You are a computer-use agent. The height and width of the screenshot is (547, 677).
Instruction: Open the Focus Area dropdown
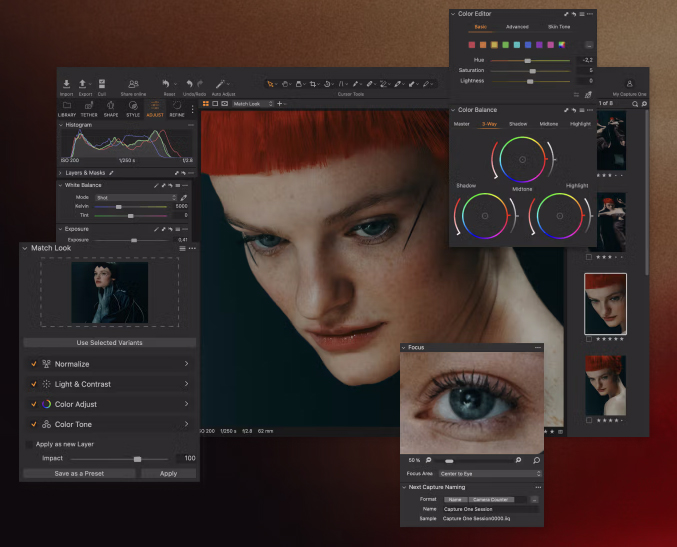point(488,473)
